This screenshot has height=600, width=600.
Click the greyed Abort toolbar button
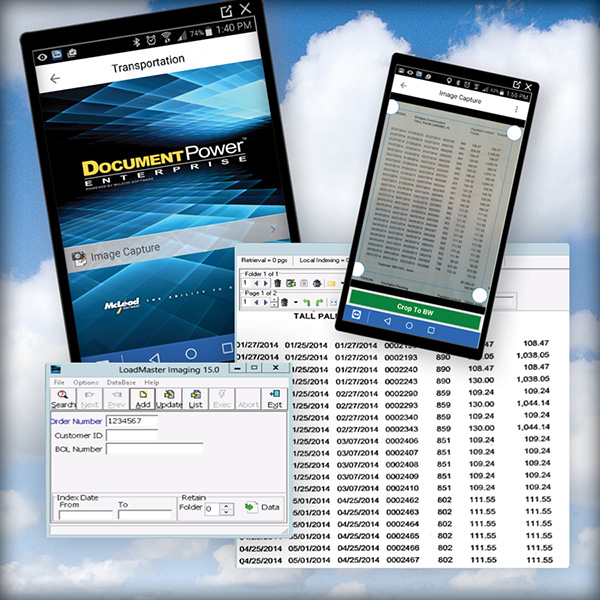[x=248, y=399]
